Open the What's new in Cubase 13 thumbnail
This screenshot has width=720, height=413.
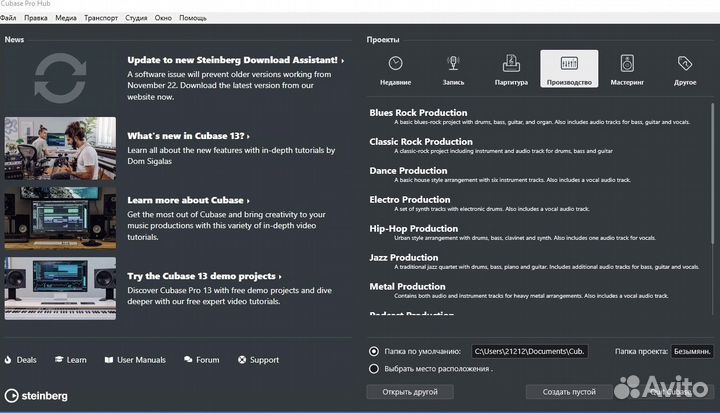60,148
